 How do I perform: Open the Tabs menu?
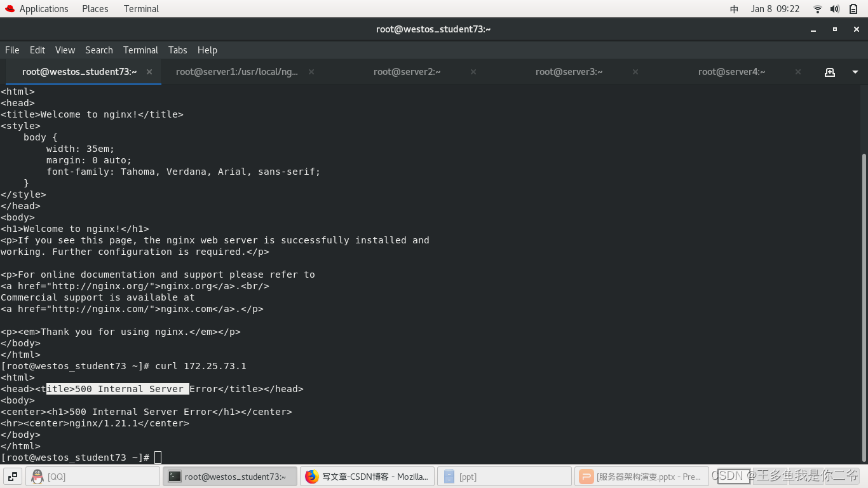[178, 50]
